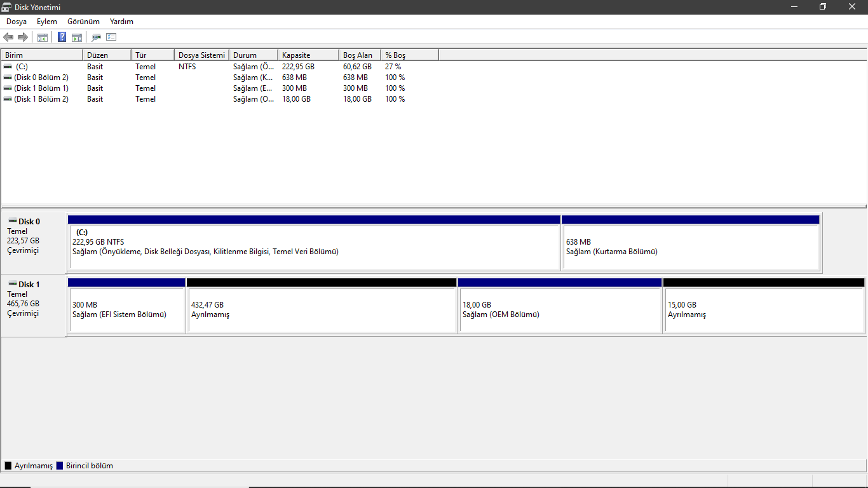Sort by the Durum column header
Screen dimensions: 868x488
pyautogui.click(x=254, y=55)
